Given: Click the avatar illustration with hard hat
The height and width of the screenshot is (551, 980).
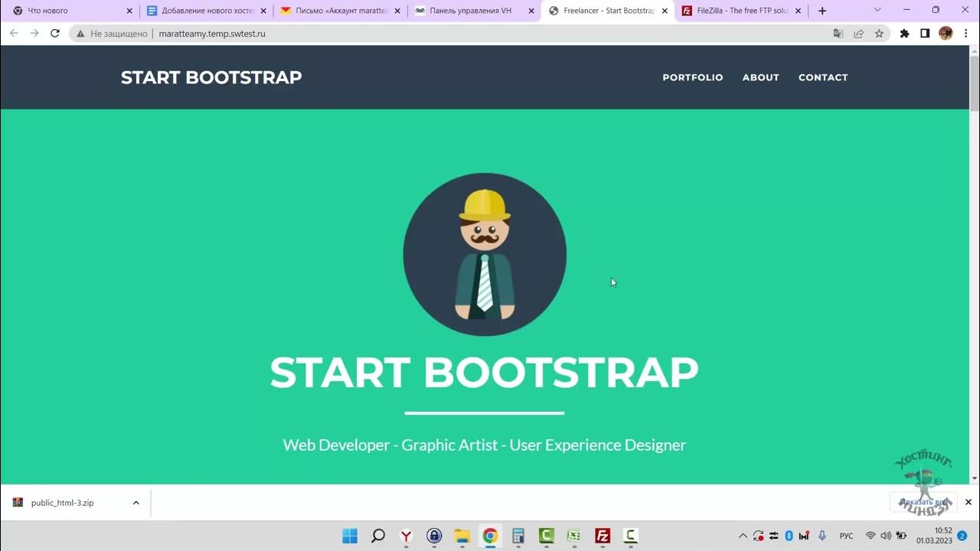Looking at the screenshot, I should click(485, 254).
